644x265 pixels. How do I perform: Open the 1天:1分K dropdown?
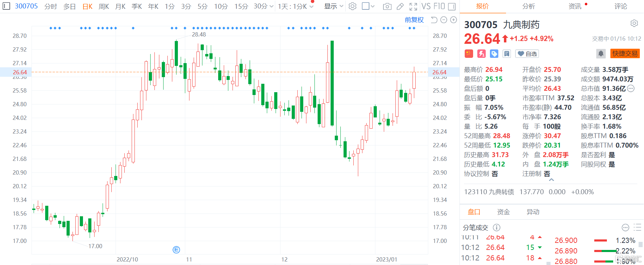296,6
